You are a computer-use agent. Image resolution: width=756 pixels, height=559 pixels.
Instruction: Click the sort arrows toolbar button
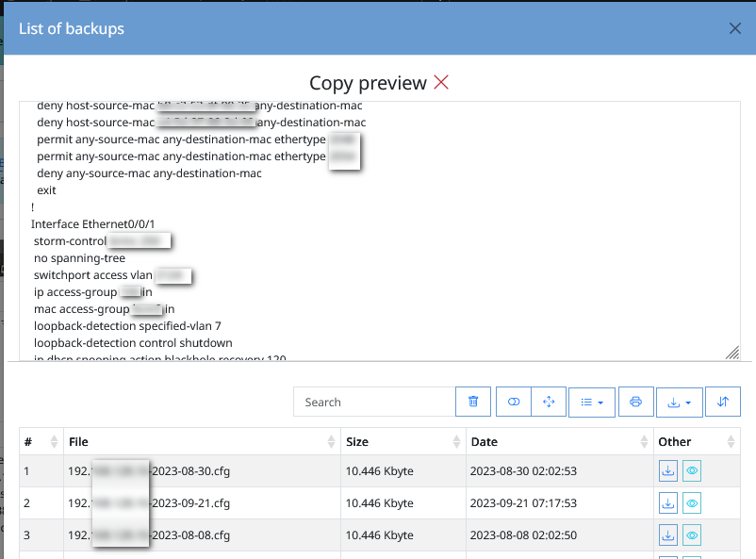[x=723, y=402]
